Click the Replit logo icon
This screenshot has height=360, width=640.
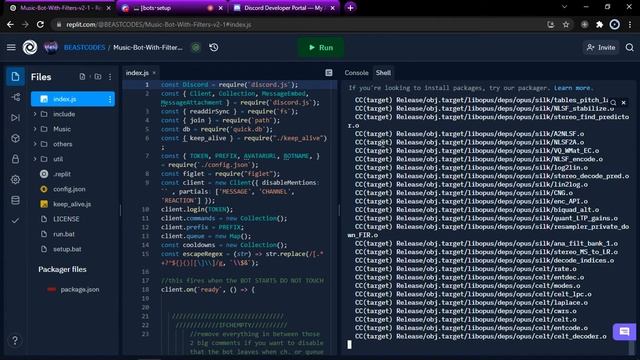(30, 47)
